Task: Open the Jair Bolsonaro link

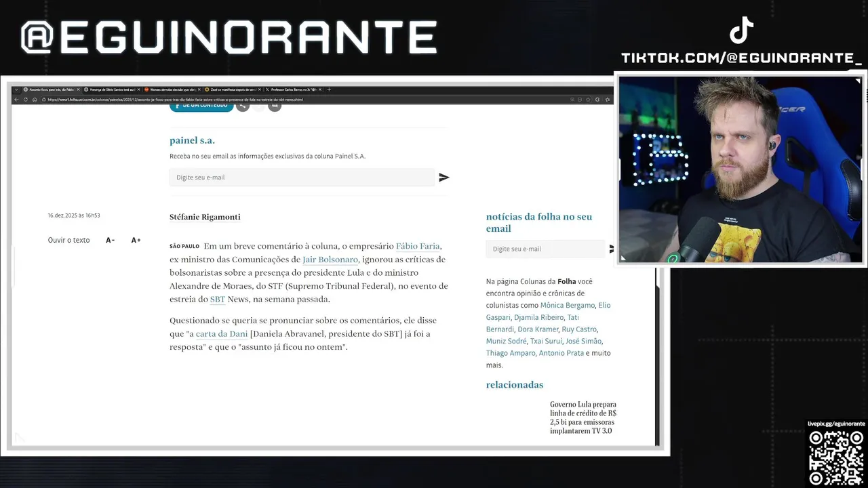Action: pos(330,260)
